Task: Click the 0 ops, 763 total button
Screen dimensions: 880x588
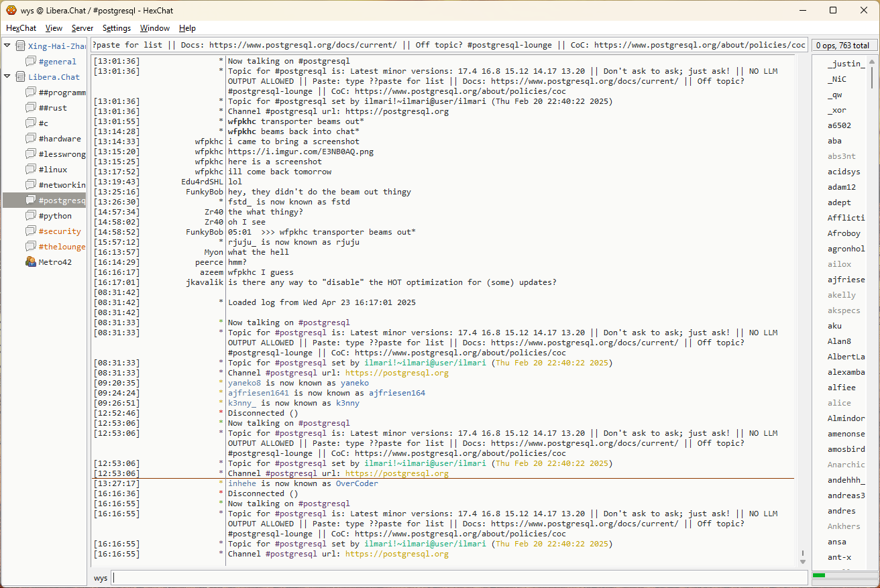Action: 842,46
